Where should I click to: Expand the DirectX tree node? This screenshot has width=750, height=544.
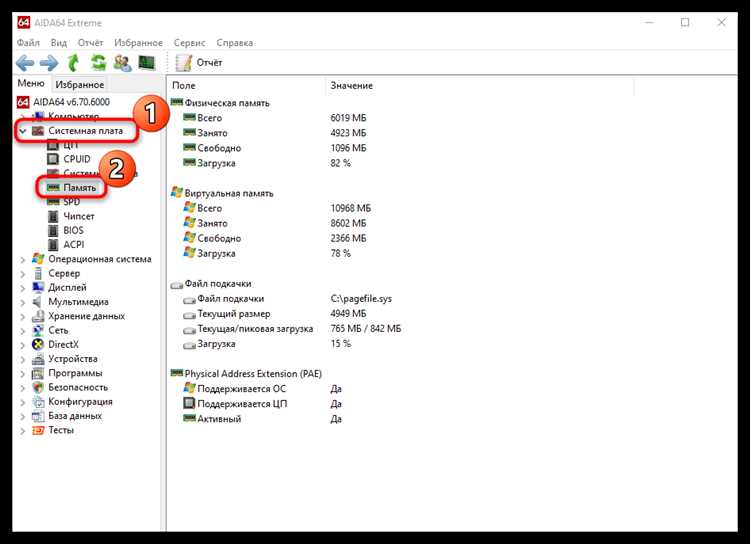(x=22, y=345)
